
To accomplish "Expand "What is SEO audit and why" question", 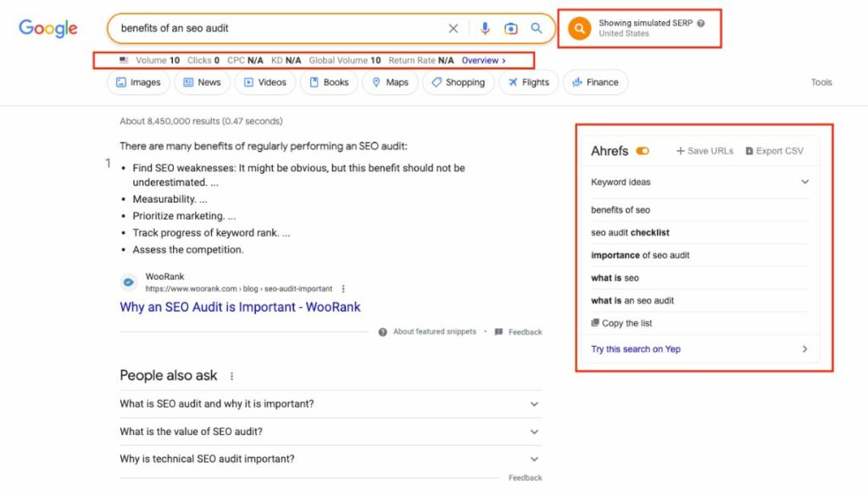I will coord(534,404).
